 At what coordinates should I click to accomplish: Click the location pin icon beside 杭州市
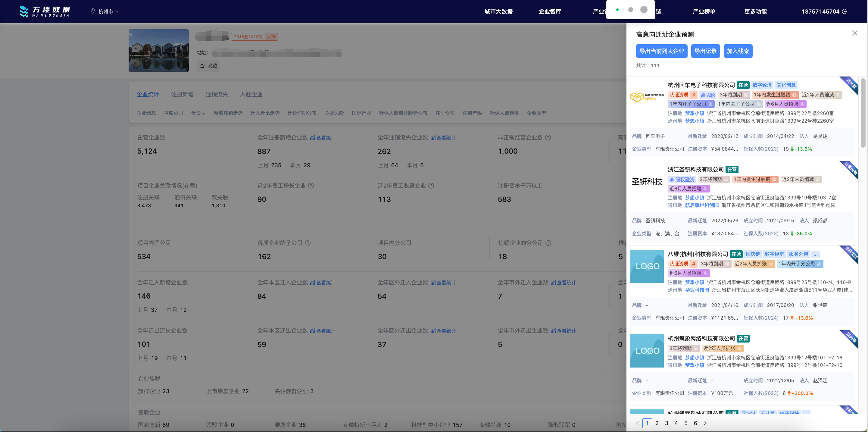pyautogui.click(x=93, y=11)
